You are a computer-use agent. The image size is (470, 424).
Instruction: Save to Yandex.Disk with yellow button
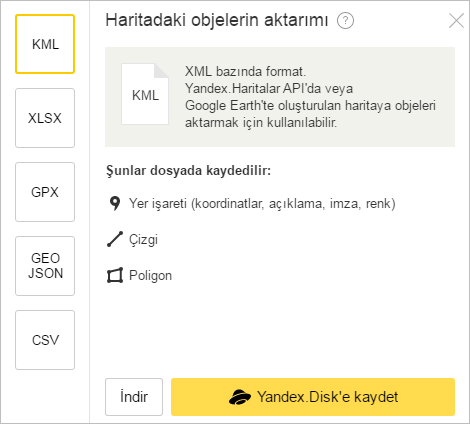pos(313,397)
